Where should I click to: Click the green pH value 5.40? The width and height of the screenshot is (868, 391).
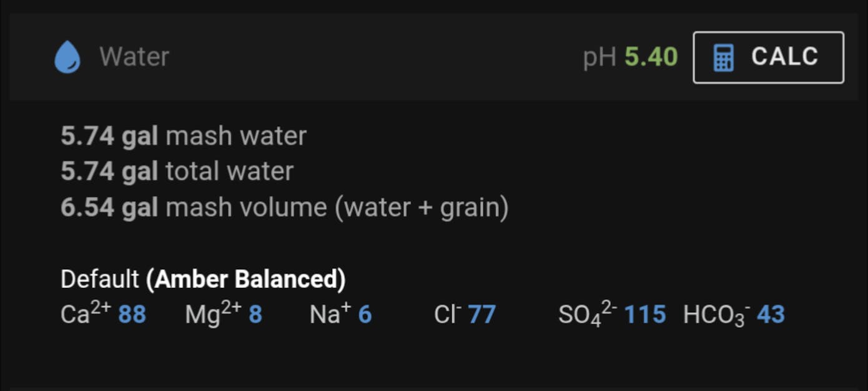click(x=651, y=57)
